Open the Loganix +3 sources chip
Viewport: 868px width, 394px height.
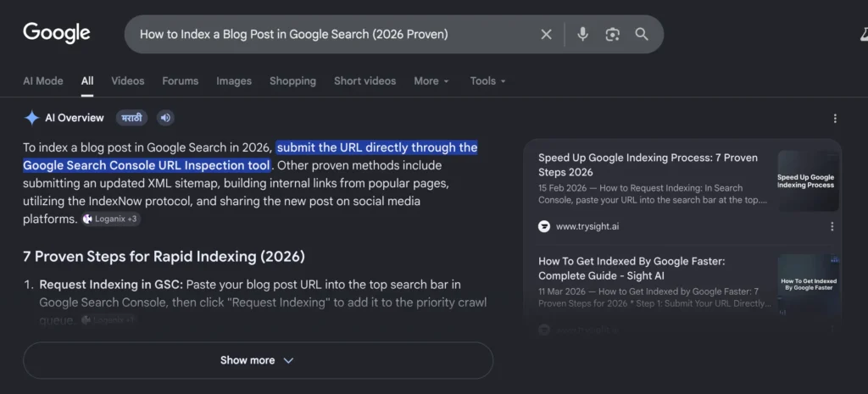coord(111,219)
